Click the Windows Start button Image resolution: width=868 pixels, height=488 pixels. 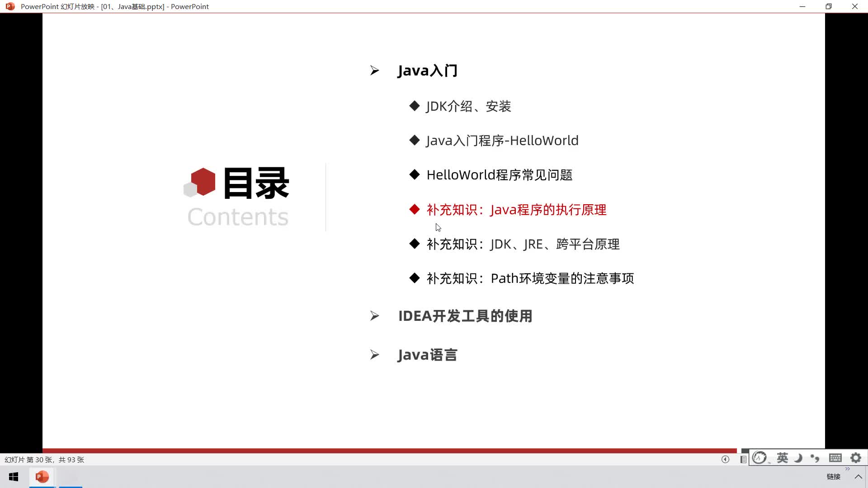(x=14, y=476)
